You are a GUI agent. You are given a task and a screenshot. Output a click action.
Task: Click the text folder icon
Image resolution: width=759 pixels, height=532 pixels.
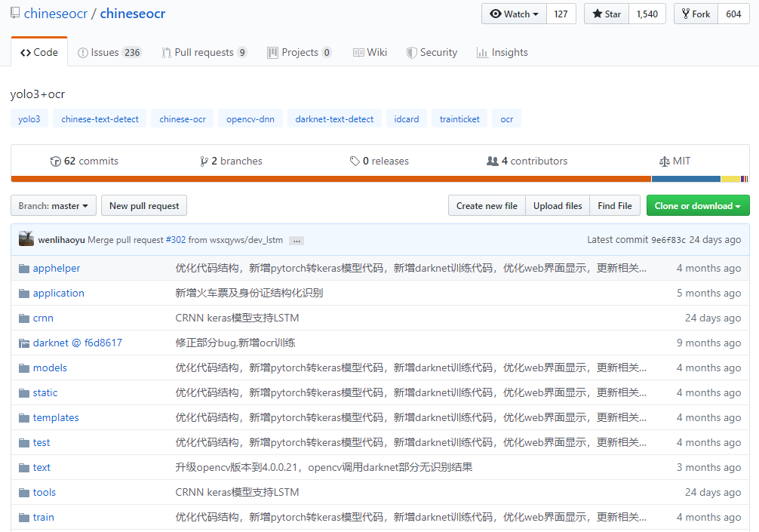(23, 468)
